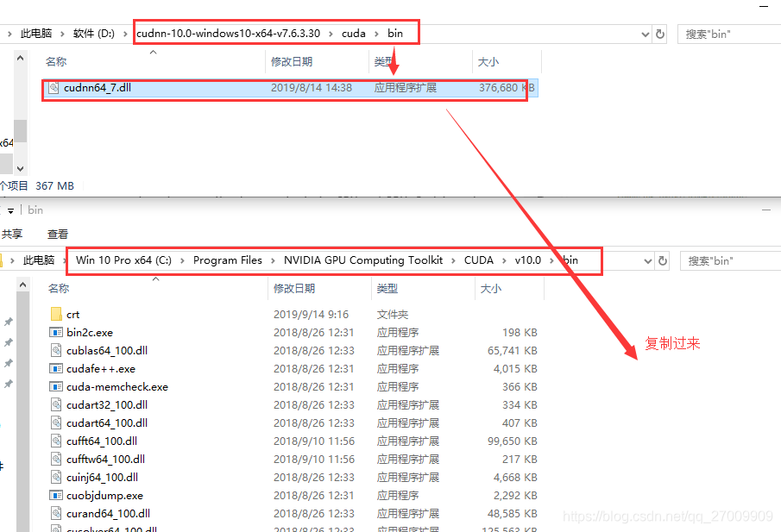Select the cudart64_100.dll file name
Viewport: 781px width, 532px height.
(x=107, y=423)
